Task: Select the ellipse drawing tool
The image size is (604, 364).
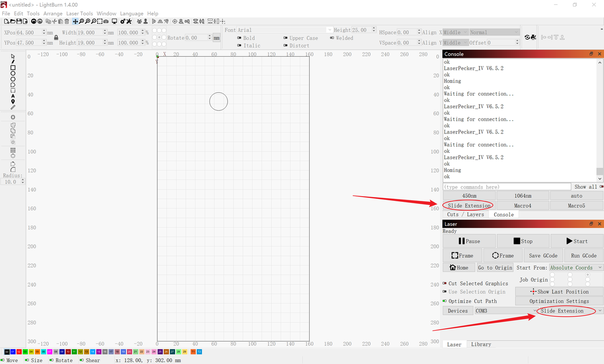Action: click(x=13, y=74)
